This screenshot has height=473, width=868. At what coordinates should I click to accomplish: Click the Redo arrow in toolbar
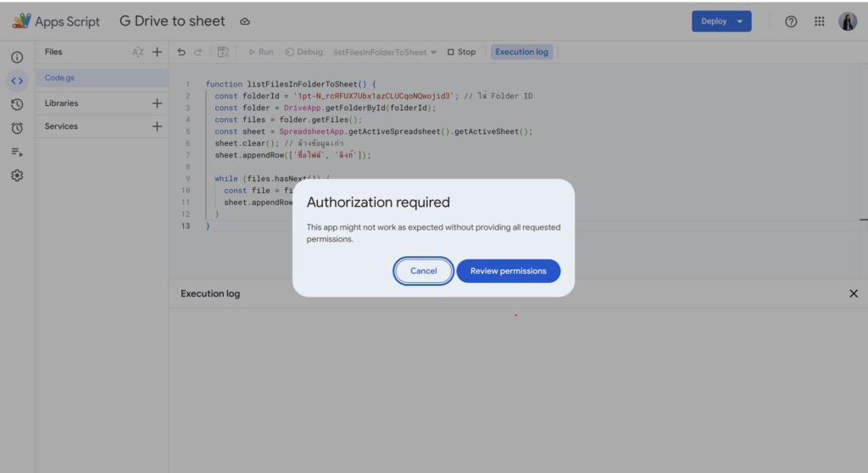[198, 52]
